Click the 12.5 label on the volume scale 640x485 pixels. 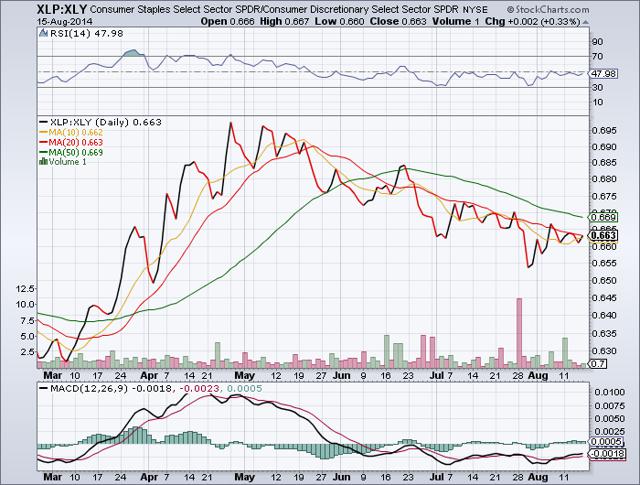pyautogui.click(x=24, y=289)
